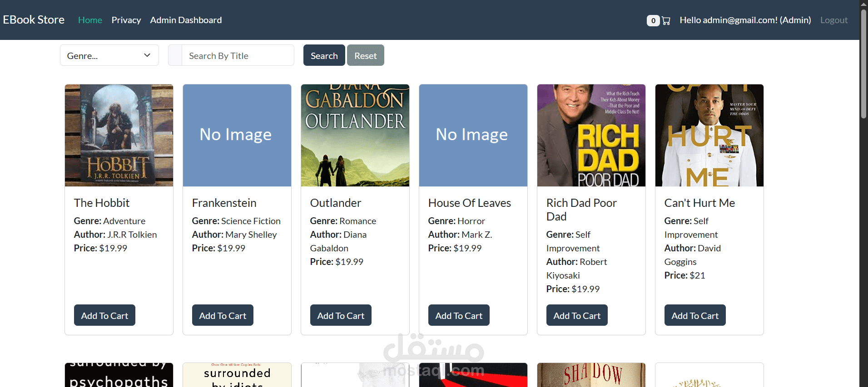Open the Admin Dashboard link
Viewport: 868px width, 387px height.
[x=186, y=20]
